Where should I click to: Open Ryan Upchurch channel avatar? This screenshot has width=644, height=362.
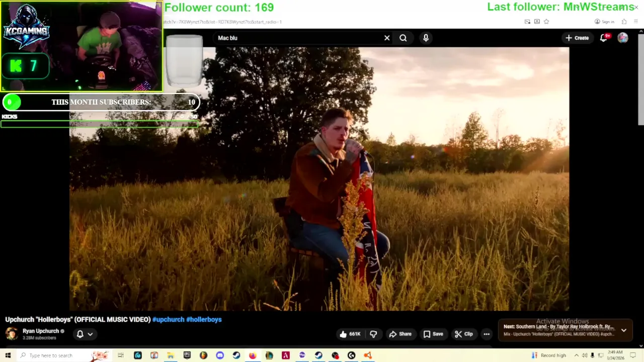click(11, 334)
